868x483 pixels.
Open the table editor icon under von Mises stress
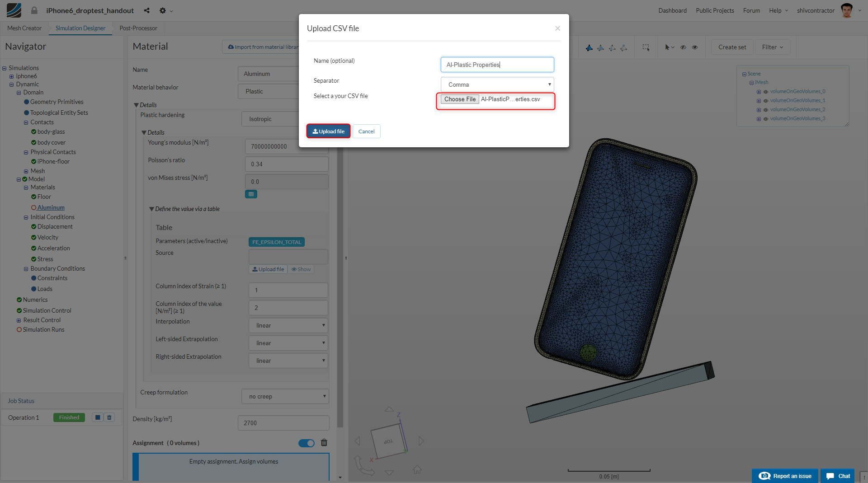(x=251, y=194)
